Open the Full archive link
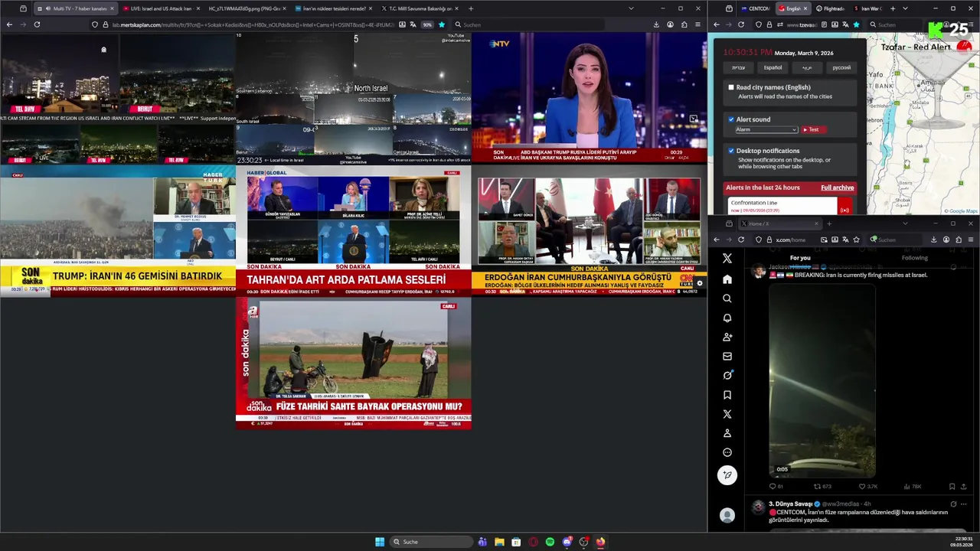This screenshot has height=551, width=980. (837, 187)
